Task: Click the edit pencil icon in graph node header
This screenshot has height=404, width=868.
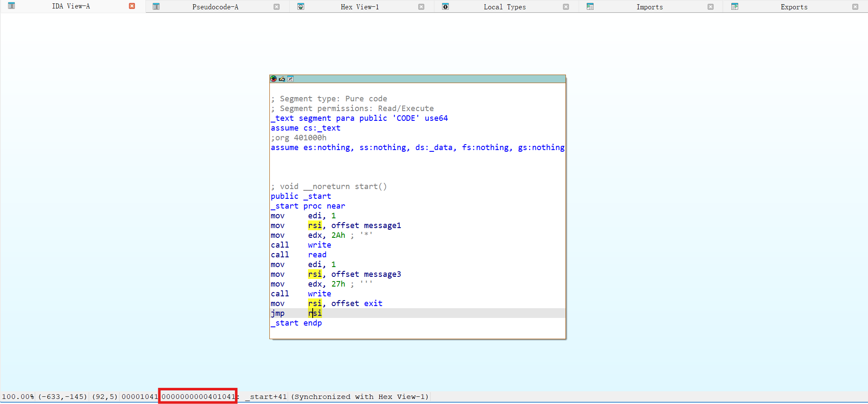Action: (x=282, y=79)
